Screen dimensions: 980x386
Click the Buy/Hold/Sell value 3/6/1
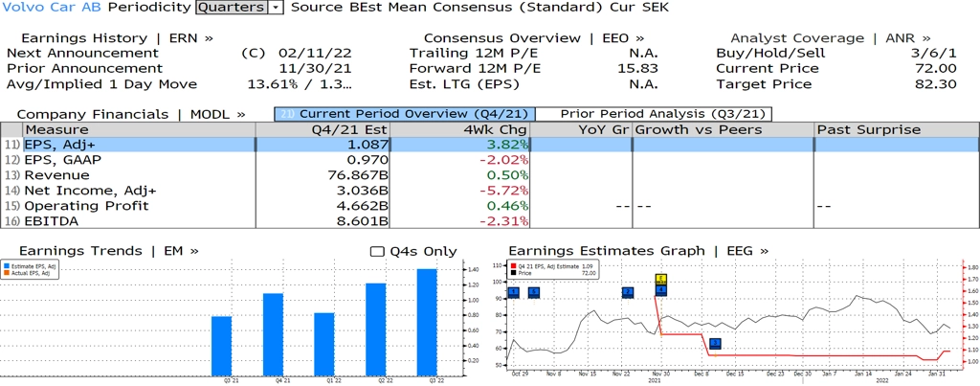click(x=934, y=54)
